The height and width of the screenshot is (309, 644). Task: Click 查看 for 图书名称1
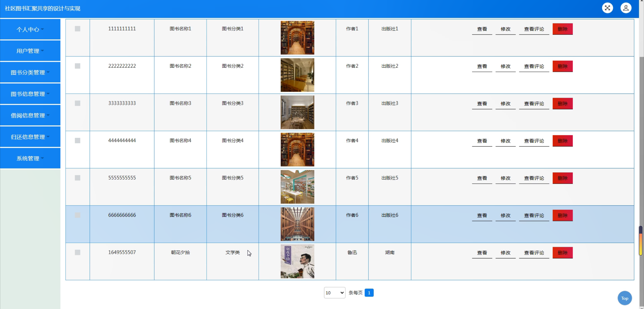pyautogui.click(x=482, y=29)
